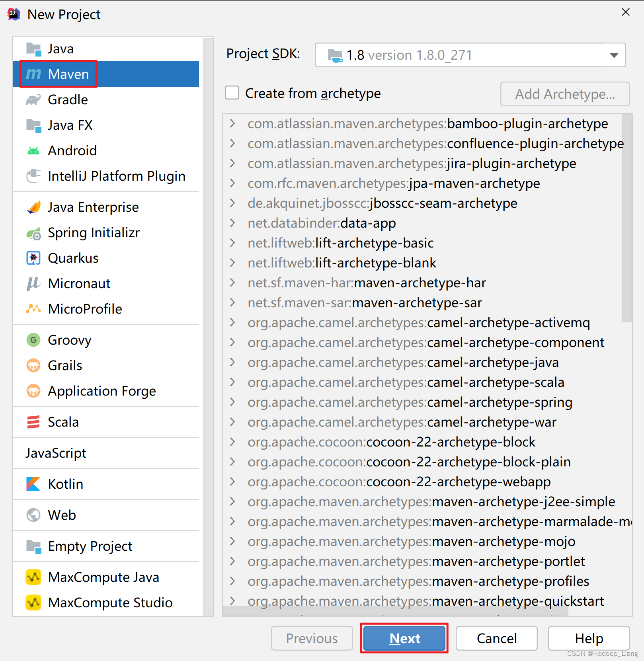Pick the Scala red bars icon
The height and width of the screenshot is (661, 644).
[x=33, y=422]
